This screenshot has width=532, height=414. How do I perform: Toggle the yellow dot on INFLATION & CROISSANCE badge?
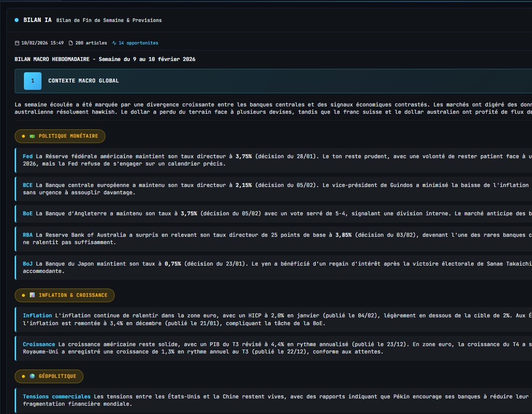[x=23, y=295]
